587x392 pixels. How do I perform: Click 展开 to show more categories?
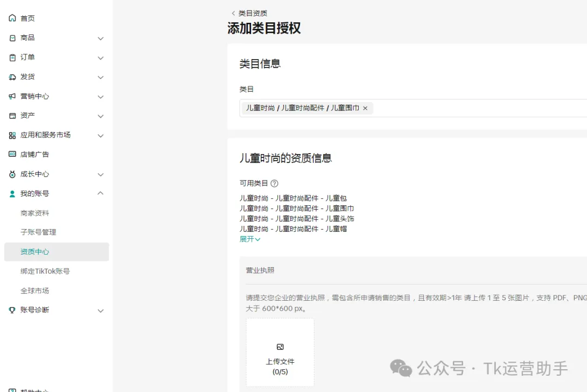point(250,239)
